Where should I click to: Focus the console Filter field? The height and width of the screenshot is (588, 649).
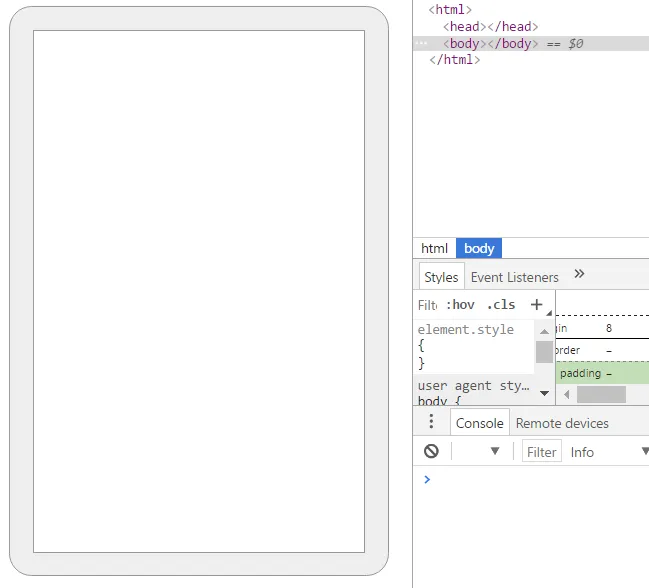coord(542,451)
